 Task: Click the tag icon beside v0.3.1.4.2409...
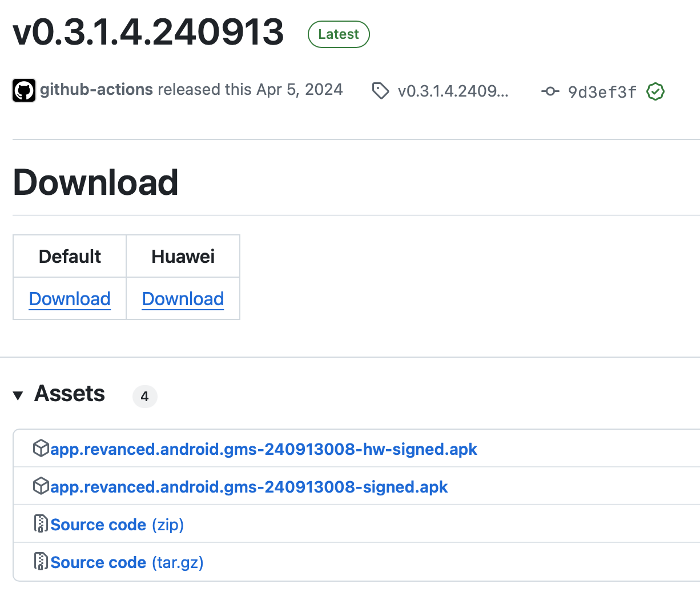click(380, 91)
